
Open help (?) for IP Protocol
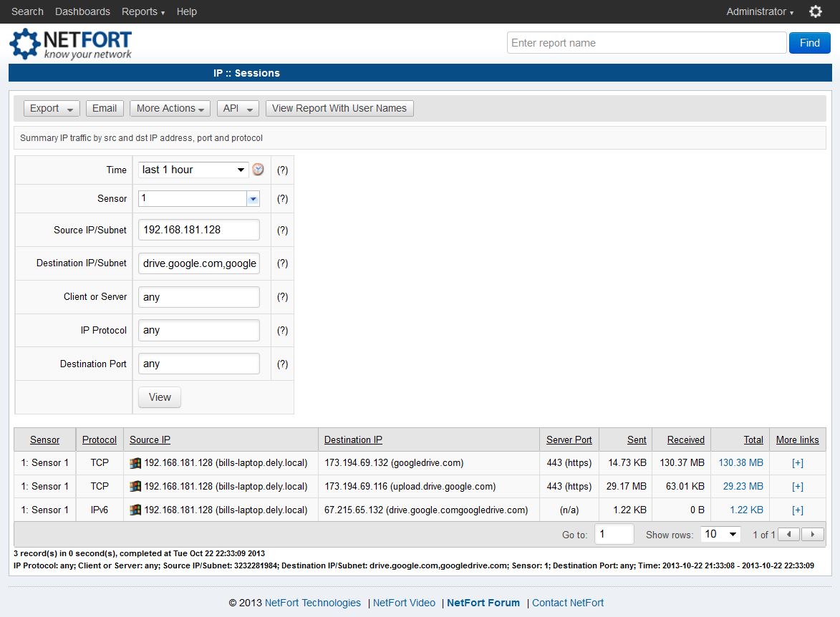(x=282, y=331)
